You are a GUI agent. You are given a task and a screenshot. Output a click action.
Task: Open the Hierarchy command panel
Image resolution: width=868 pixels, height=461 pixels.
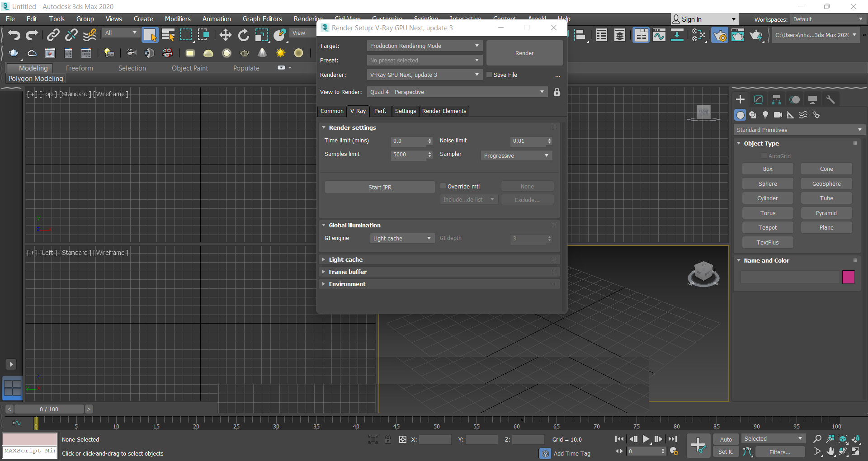776,99
